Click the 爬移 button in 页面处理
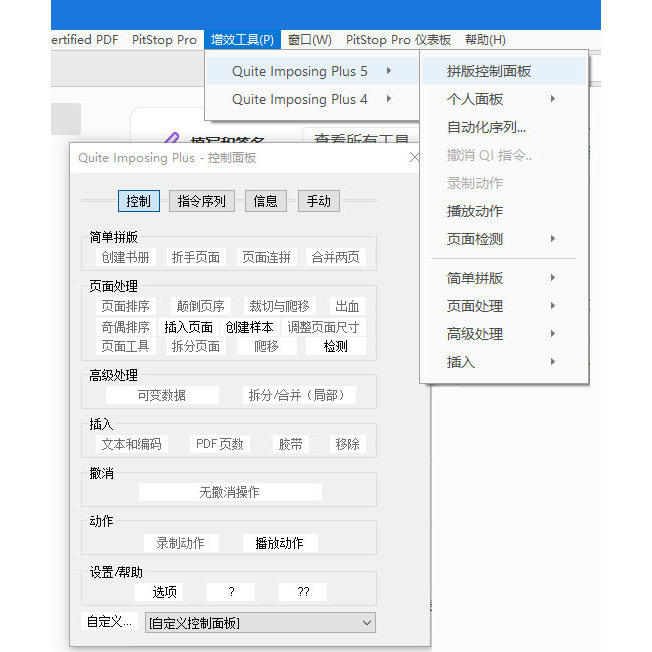The height and width of the screenshot is (652, 652). pos(266,346)
